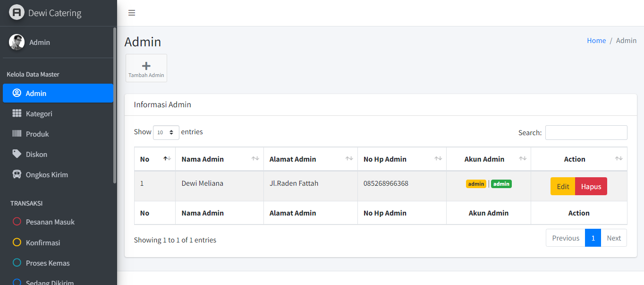Sort table by No column arrows
Image resolution: width=644 pixels, height=285 pixels.
click(167, 159)
